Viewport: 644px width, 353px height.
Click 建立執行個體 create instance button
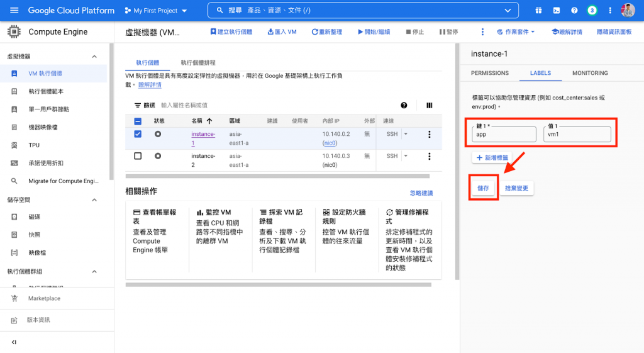[231, 31]
